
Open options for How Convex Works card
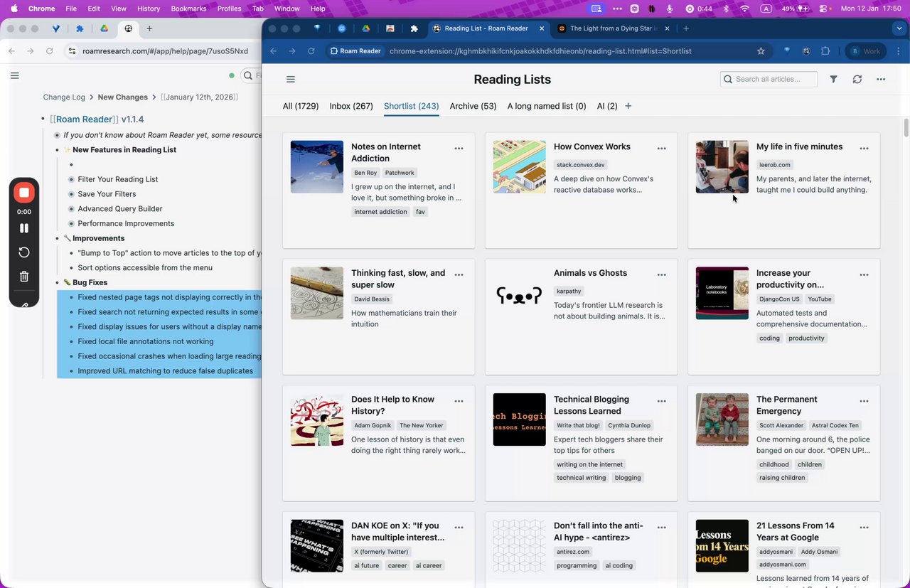[x=661, y=149]
